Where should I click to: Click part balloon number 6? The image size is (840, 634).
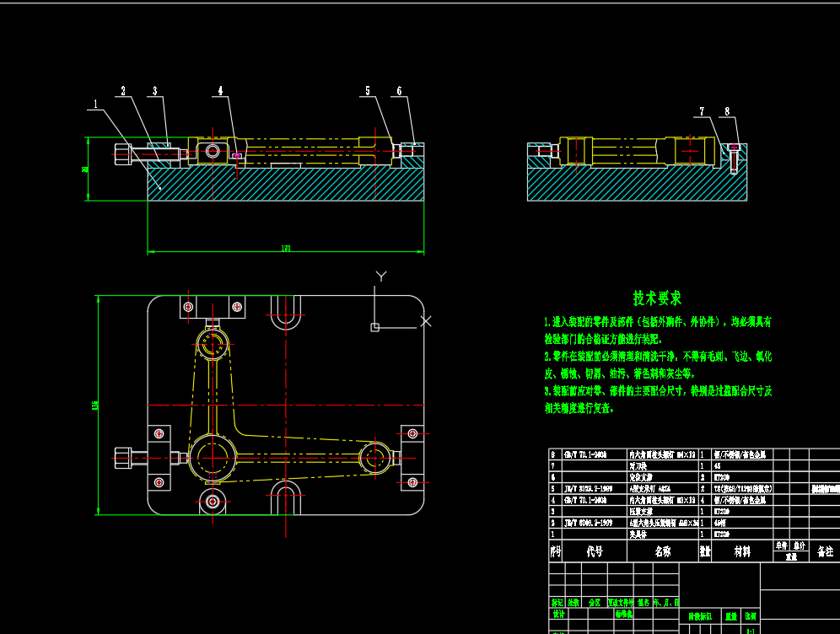click(x=399, y=90)
